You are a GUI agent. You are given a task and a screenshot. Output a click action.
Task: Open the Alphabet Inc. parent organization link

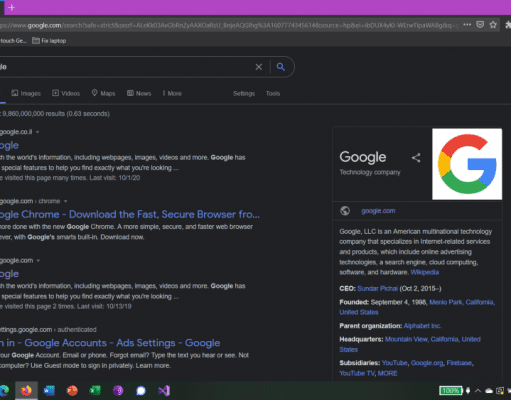(422, 326)
